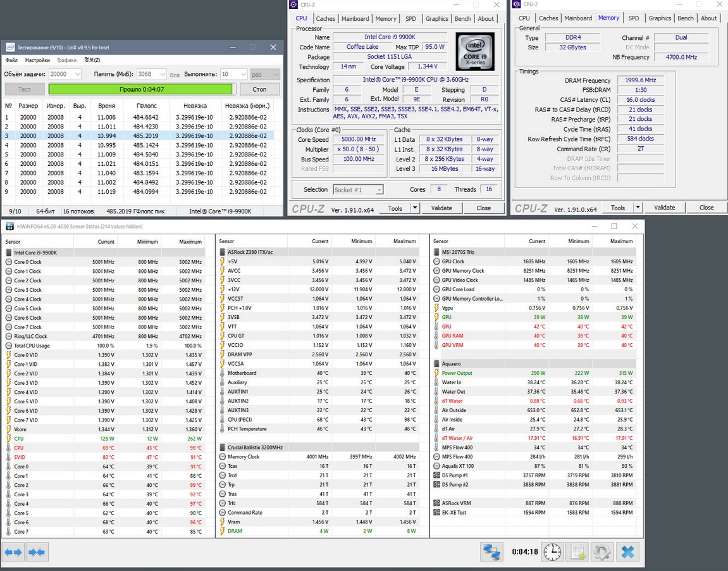This screenshot has height=571, width=728.
Task: Switch to Graphics tab in CPU-Z Memory window
Action: [x=660, y=18]
